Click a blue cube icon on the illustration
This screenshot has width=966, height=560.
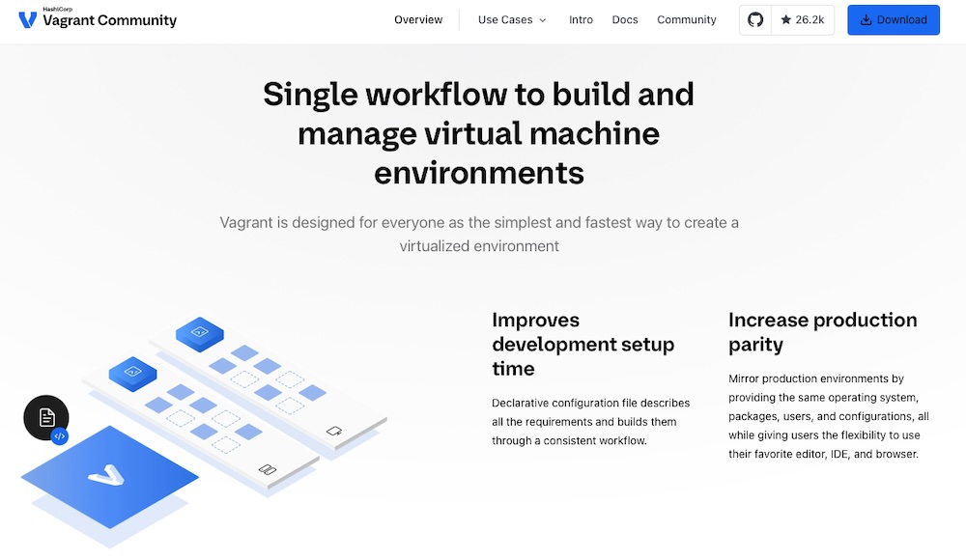199,333
